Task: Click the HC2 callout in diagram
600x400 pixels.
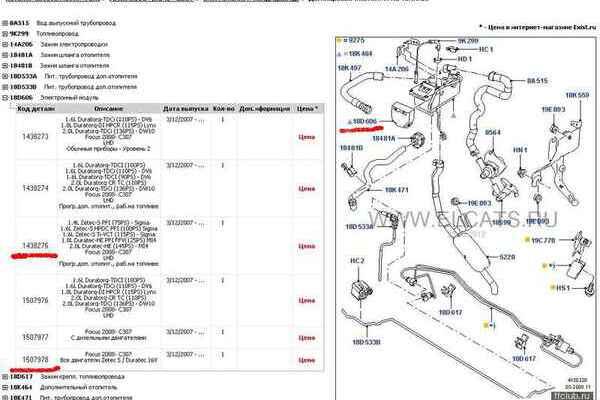Action: tap(357, 261)
